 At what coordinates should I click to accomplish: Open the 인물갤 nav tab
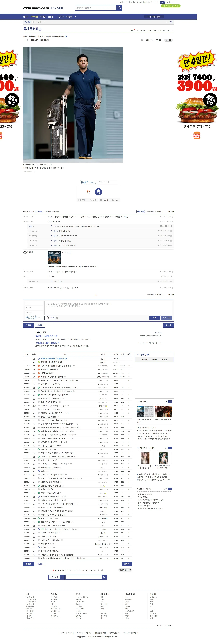[x=51, y=17]
